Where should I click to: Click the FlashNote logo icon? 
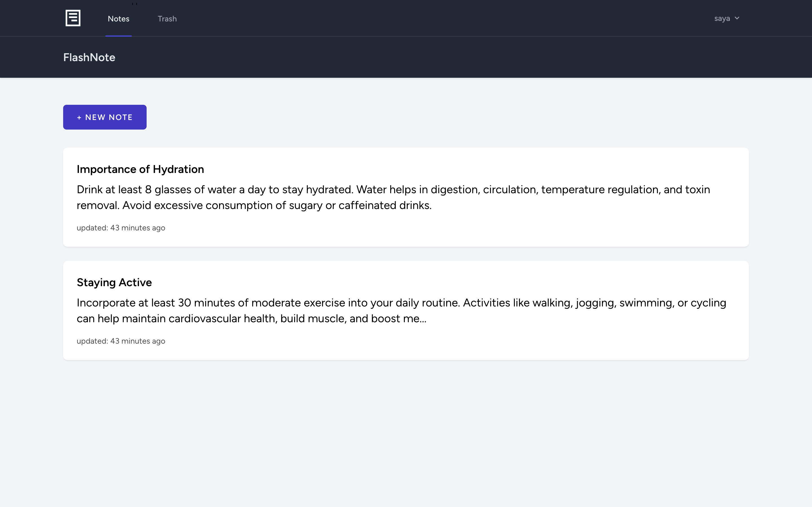pos(73,18)
